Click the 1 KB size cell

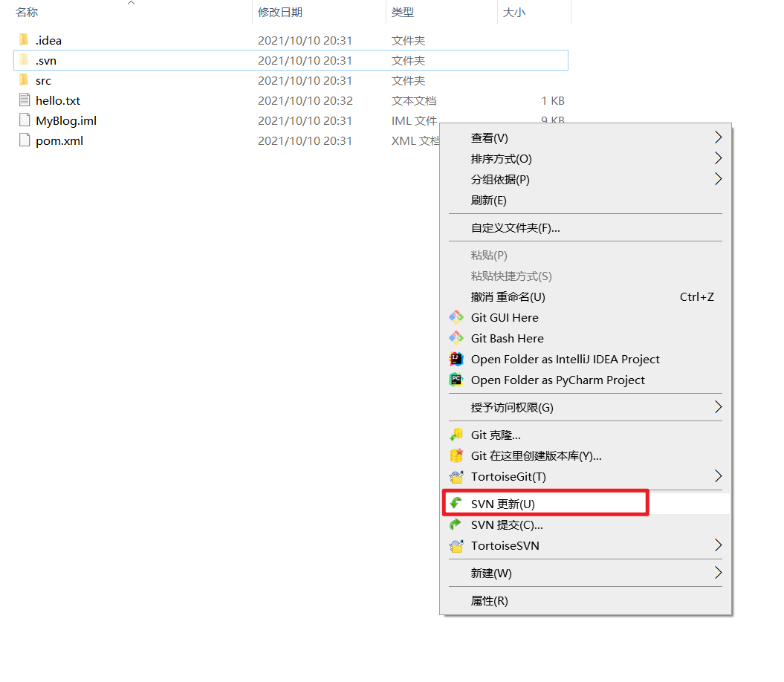click(x=552, y=100)
